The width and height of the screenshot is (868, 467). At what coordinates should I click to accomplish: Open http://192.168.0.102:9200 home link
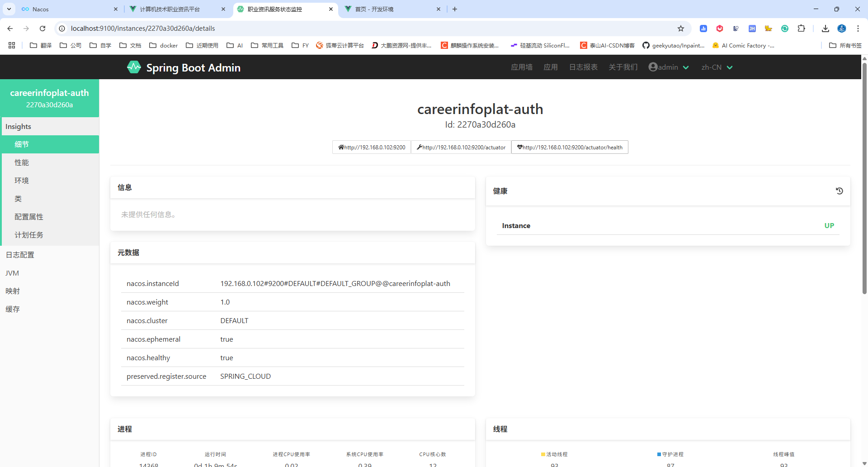coord(372,147)
